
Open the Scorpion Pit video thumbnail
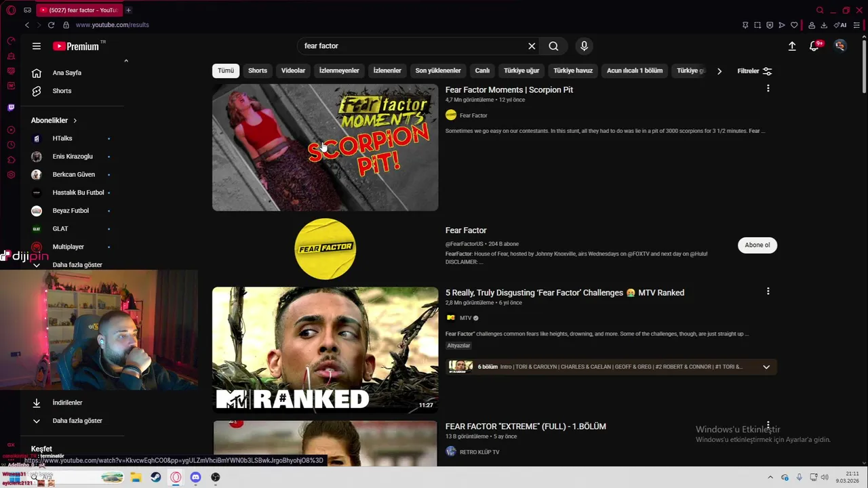[325, 147]
